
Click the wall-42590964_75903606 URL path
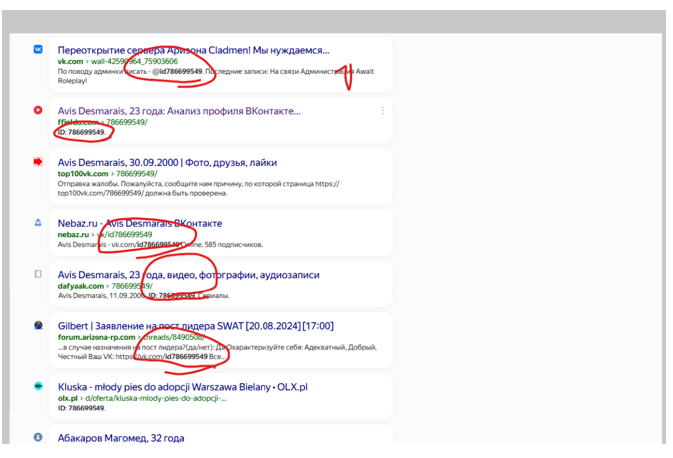pyautogui.click(x=134, y=61)
